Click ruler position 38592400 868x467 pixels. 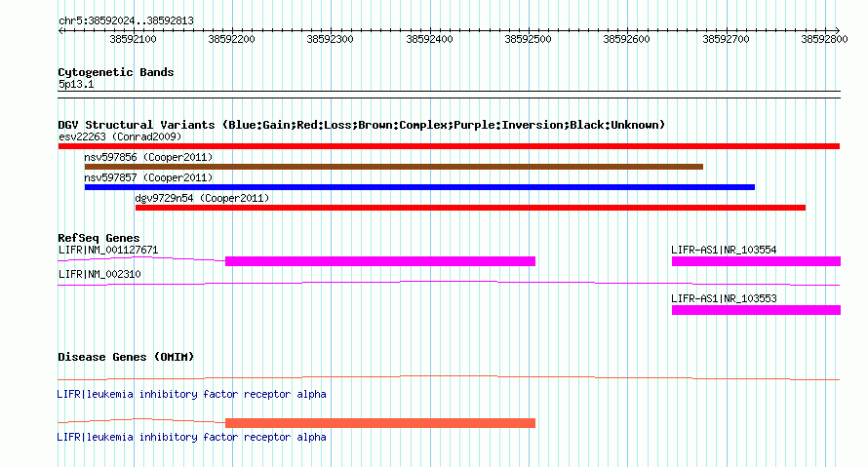coord(429,39)
